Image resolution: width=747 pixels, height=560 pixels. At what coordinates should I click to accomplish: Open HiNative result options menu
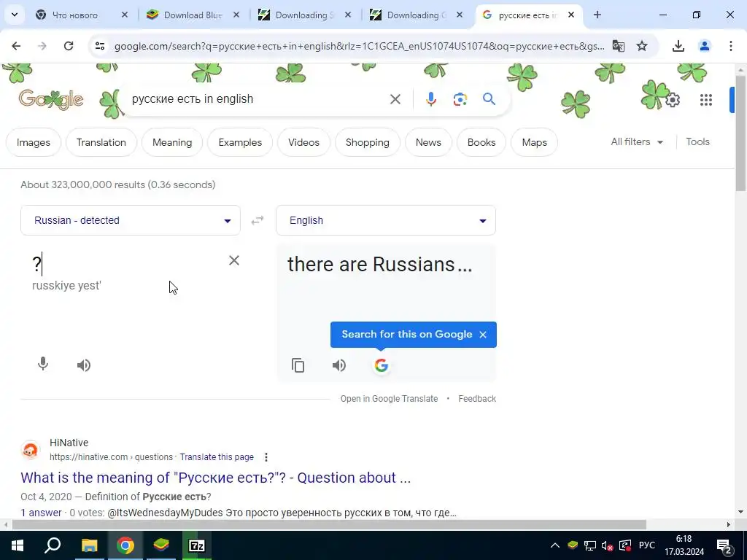[266, 457]
